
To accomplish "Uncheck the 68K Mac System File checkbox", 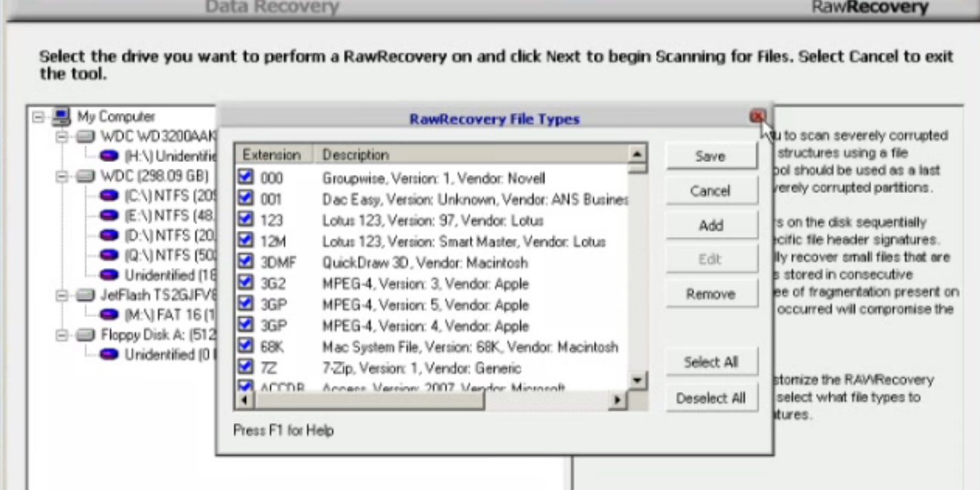I will point(245,346).
